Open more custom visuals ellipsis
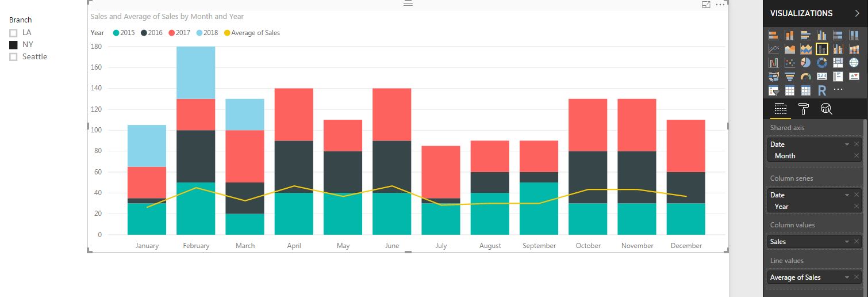This screenshot has width=868, height=297. click(838, 90)
